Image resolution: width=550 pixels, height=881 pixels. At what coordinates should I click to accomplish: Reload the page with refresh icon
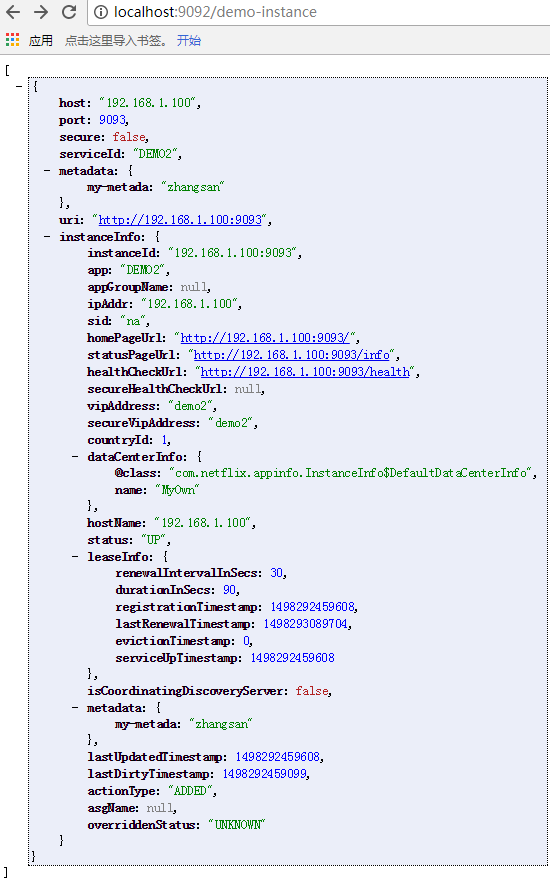click(x=69, y=12)
